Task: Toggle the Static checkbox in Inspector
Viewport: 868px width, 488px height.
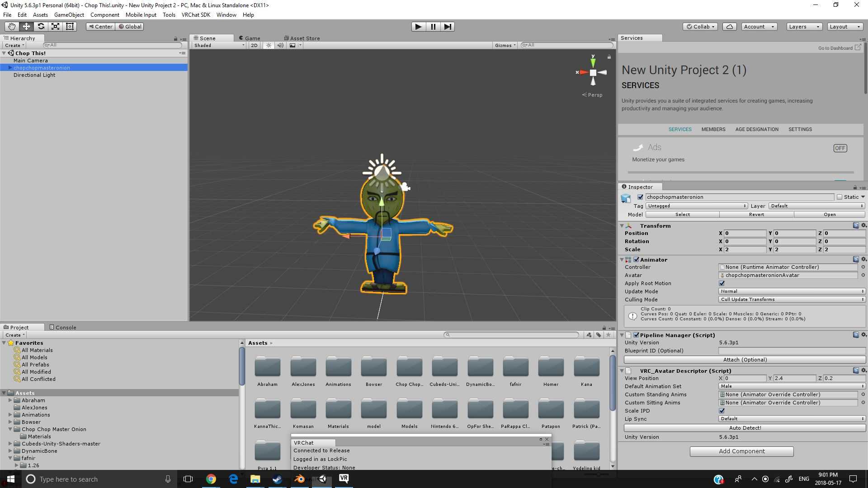Action: pos(840,197)
